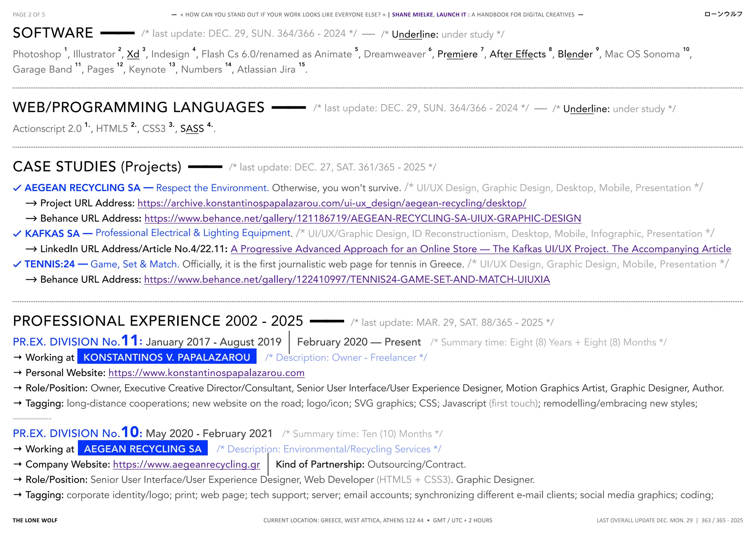Screen dimensions: 756x534
Task: Click the arrow before Company Website
Action: pyautogui.click(x=17, y=464)
